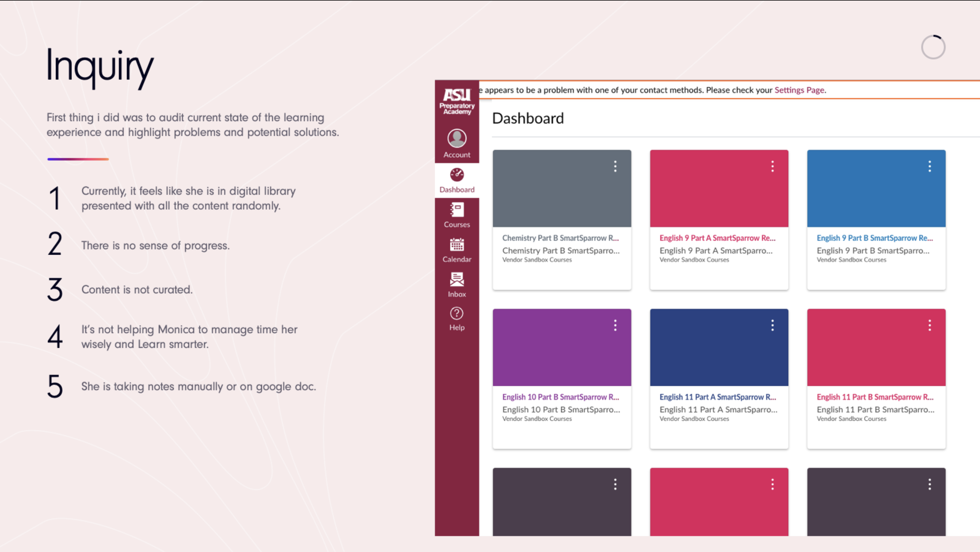
Task: Open options menu on English 9 Part A card
Action: click(772, 166)
